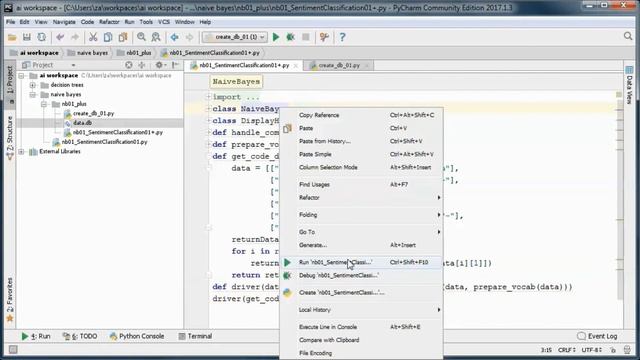
Task: Click Scroll from Source icon in Project panel
Action: (129, 65)
